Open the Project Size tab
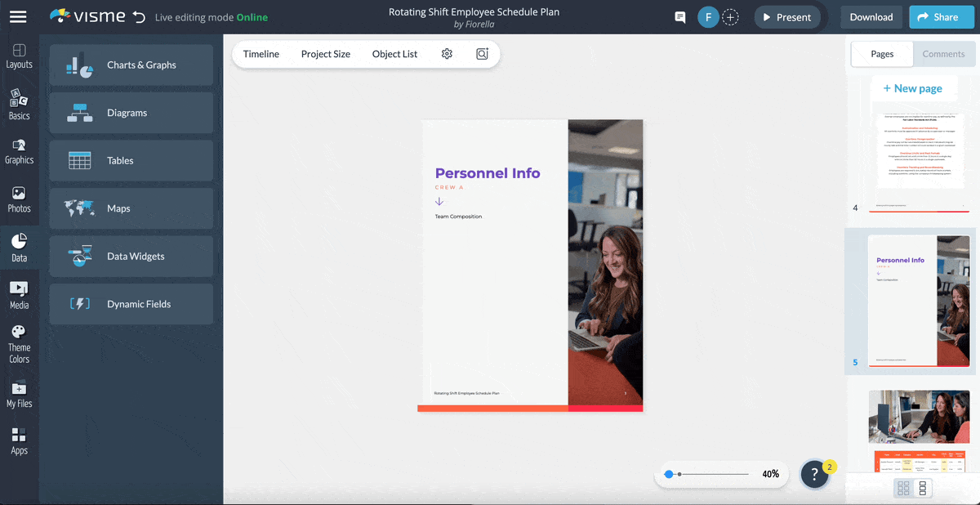 (325, 54)
